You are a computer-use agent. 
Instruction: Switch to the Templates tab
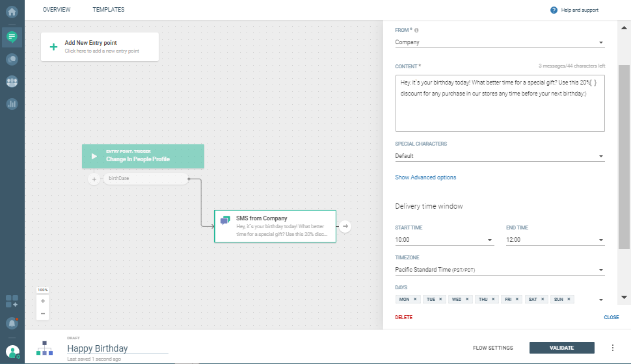[x=109, y=10]
